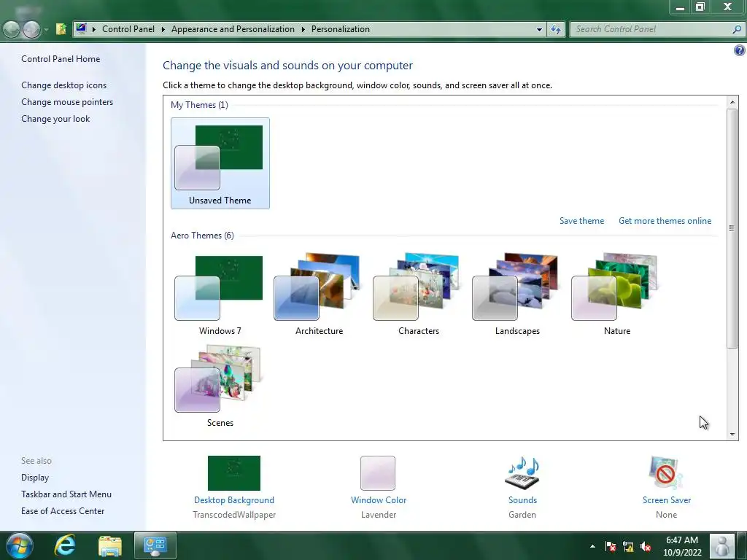Open Ease of Access Center link
This screenshot has height=560, width=747.
[x=63, y=510]
